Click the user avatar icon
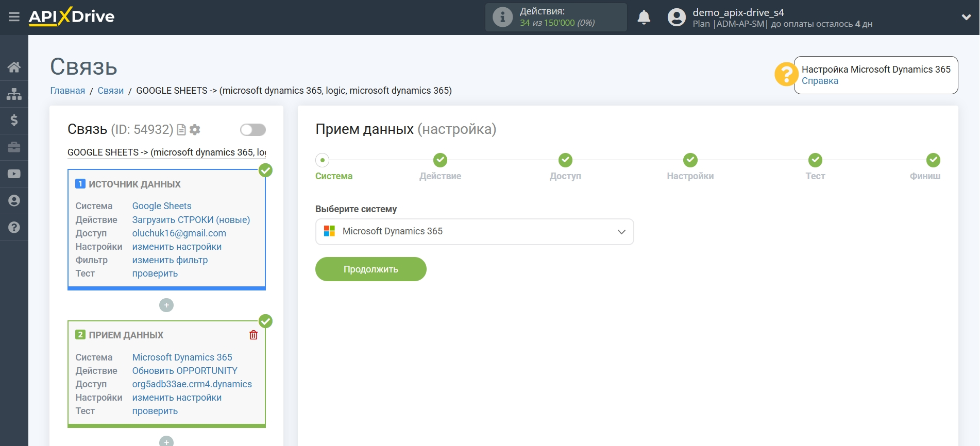 click(677, 18)
